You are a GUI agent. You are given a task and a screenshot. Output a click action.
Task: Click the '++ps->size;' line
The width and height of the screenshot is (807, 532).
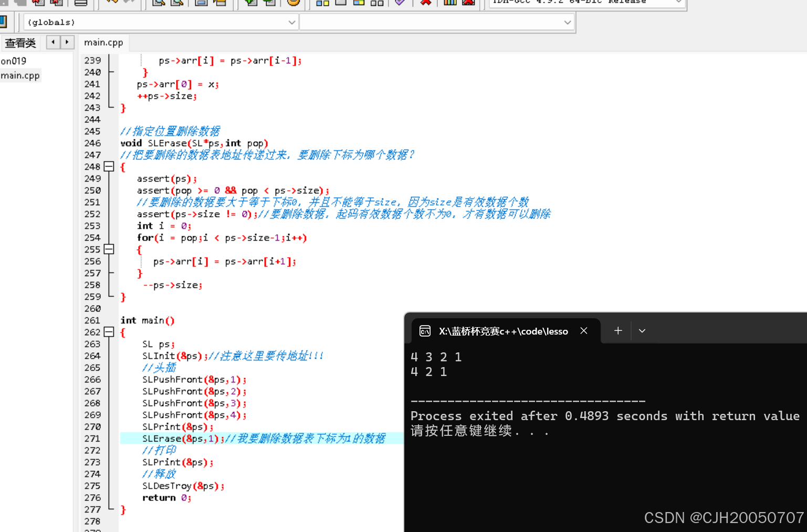(167, 96)
